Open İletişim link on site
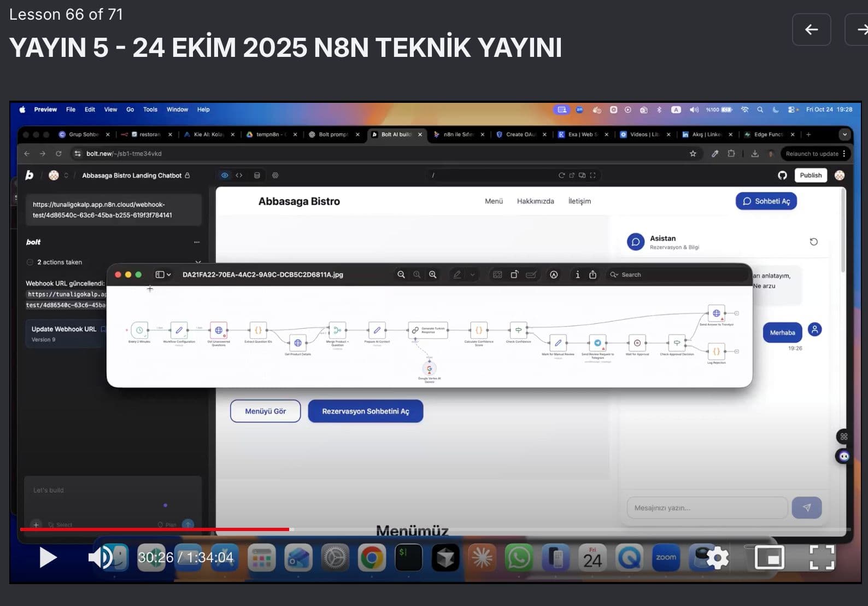This screenshot has width=868, height=606. coord(579,201)
